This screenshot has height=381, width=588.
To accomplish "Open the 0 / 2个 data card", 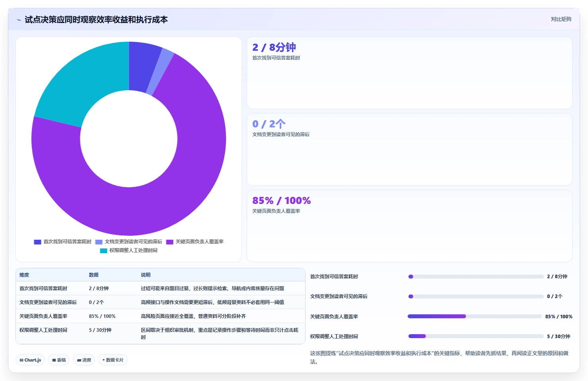I will (410, 150).
